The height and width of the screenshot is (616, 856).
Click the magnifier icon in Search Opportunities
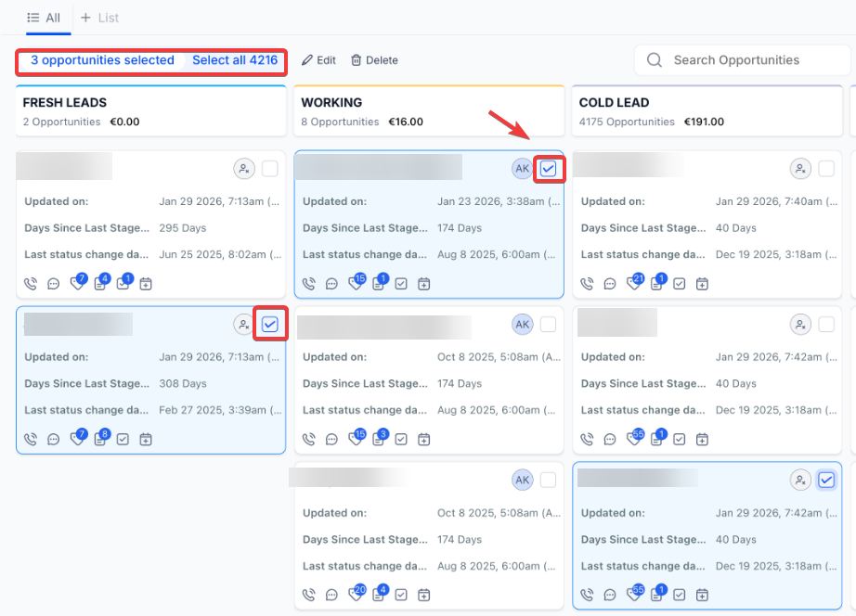[x=655, y=60]
